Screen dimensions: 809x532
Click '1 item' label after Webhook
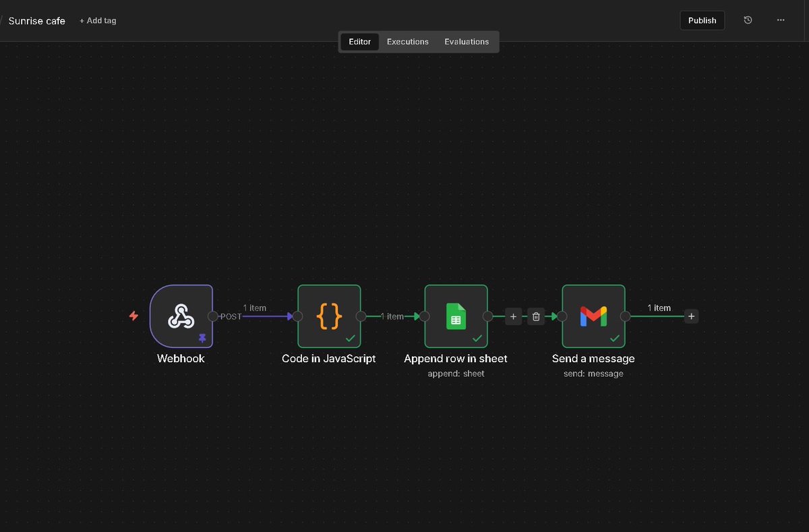point(255,308)
